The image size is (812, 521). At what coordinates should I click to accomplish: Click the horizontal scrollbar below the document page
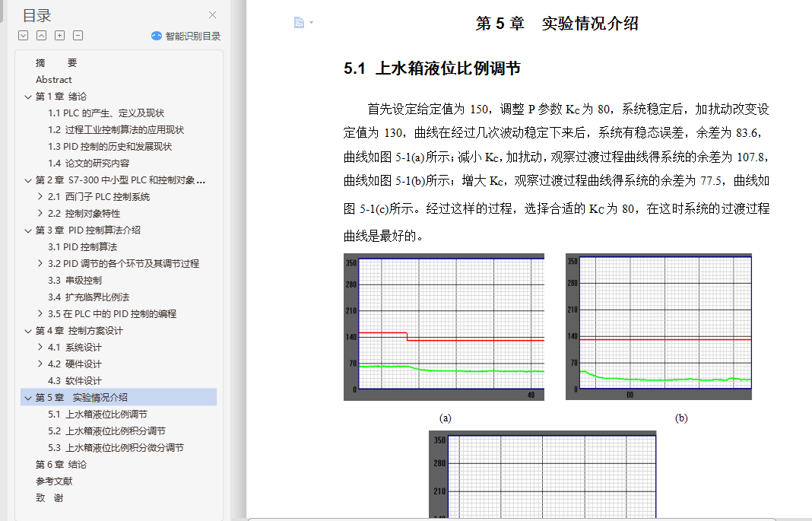tap(512, 519)
